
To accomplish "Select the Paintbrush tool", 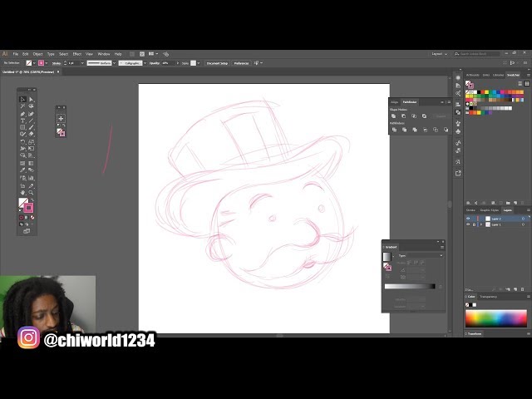I will pos(32,127).
